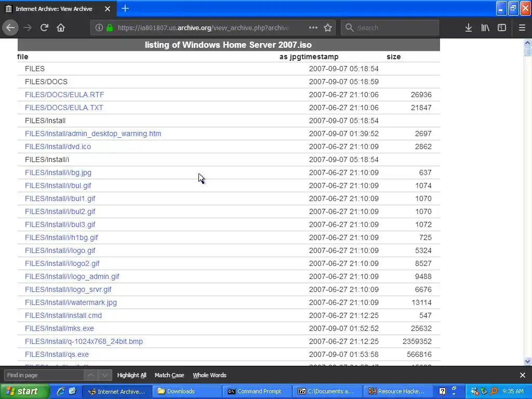The height and width of the screenshot is (399, 532).
Task: Jump to previous find match arrow
Action: coord(91,375)
